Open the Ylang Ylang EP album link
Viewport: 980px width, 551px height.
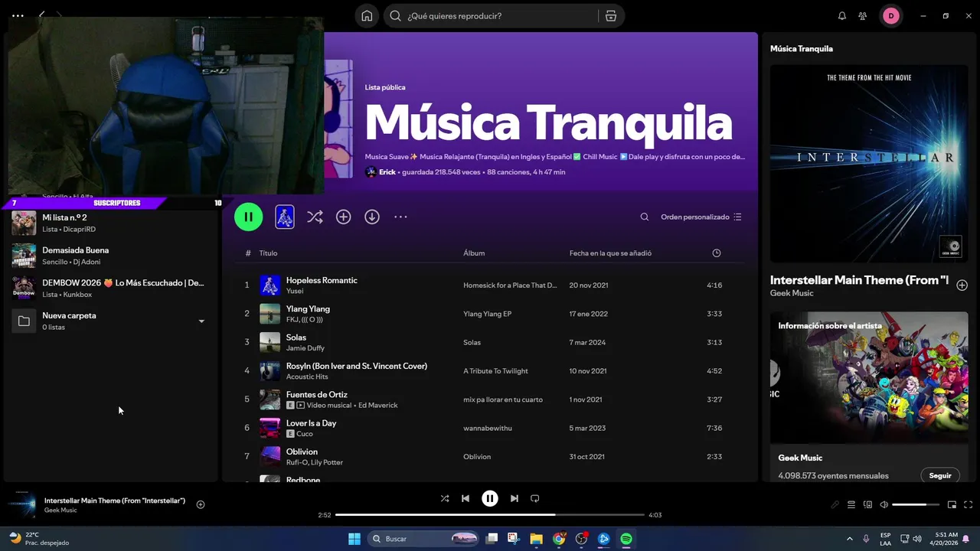coord(487,314)
